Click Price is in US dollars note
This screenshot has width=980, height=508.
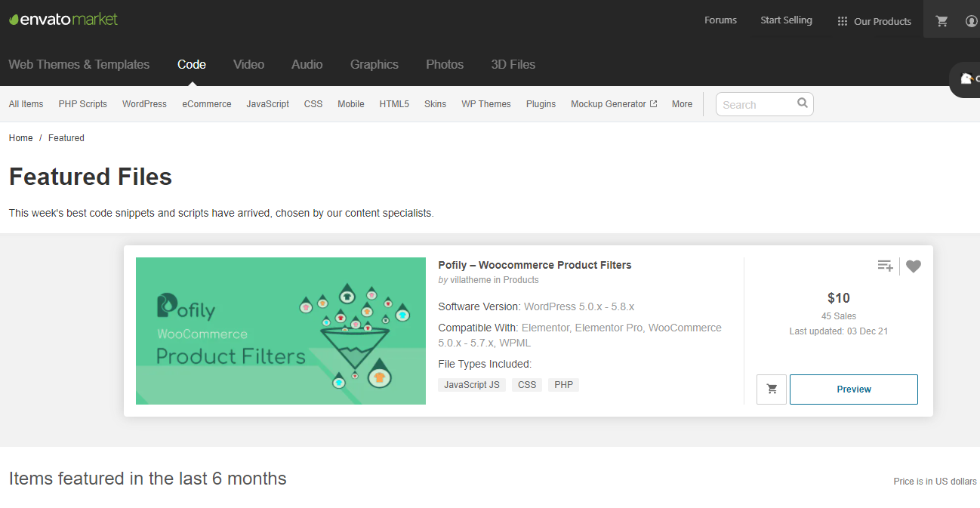pyautogui.click(x=935, y=482)
